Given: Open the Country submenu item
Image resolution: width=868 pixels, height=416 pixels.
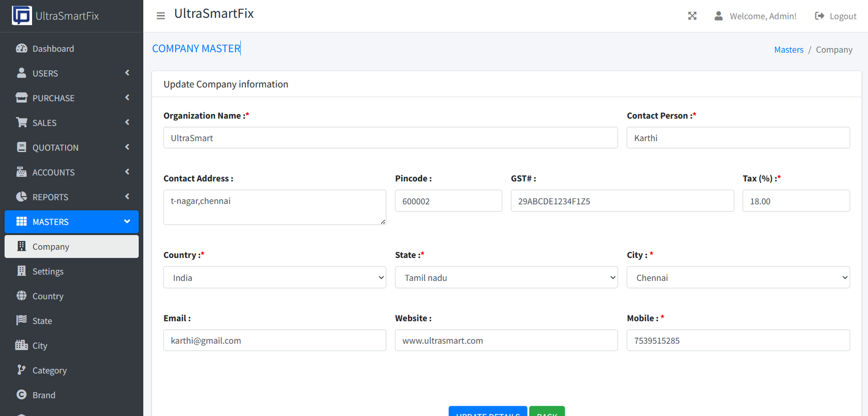Looking at the screenshot, I should coord(72,296).
